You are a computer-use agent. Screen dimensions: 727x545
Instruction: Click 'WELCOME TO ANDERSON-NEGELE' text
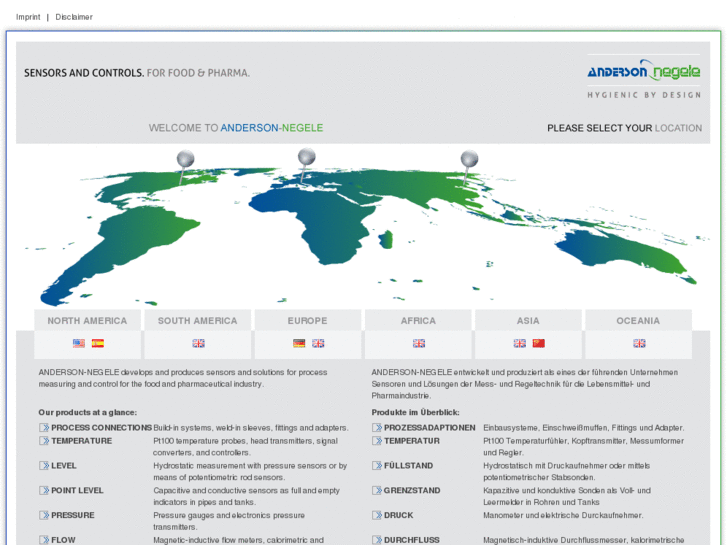point(236,128)
